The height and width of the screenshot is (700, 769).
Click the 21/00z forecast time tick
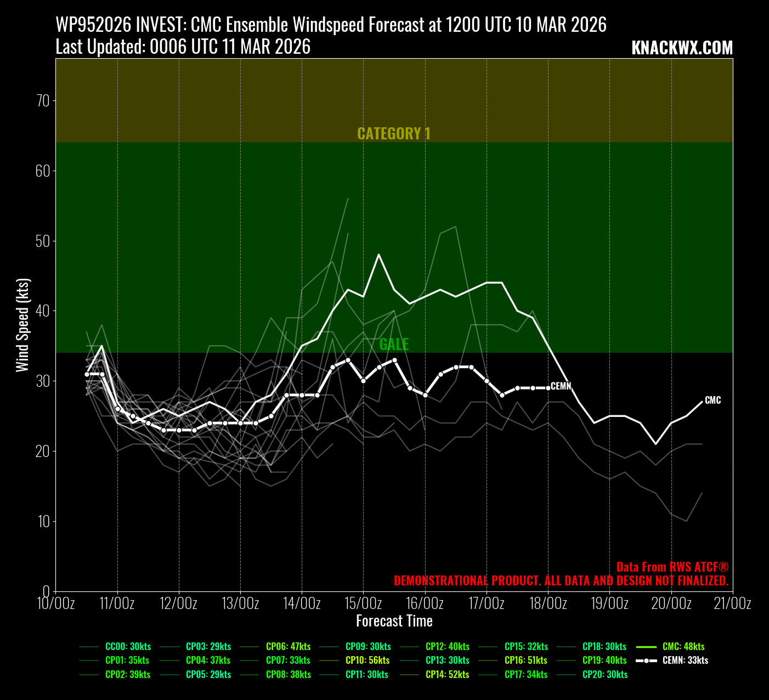pyautogui.click(x=733, y=603)
